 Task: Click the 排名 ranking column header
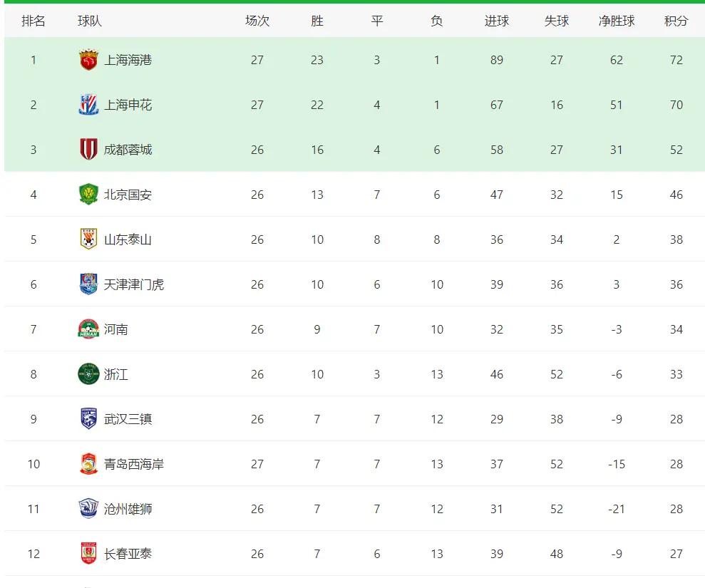34,21
